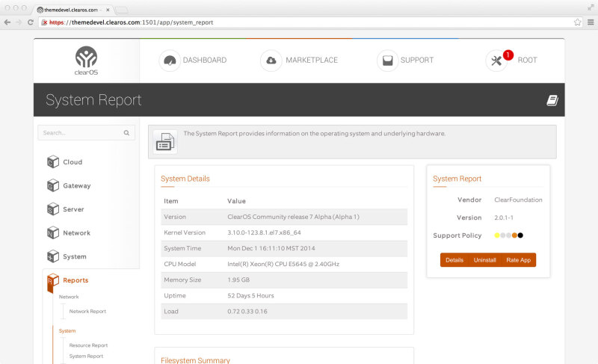The height and width of the screenshot is (364, 598).
Task: Click the black Support Policy dot
Action: 520,235
